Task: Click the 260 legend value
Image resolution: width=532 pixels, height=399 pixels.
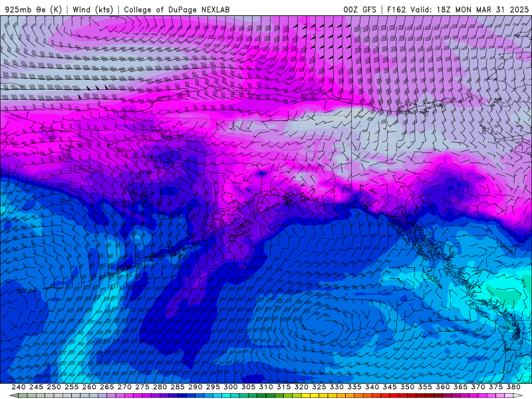Action: coord(89,387)
